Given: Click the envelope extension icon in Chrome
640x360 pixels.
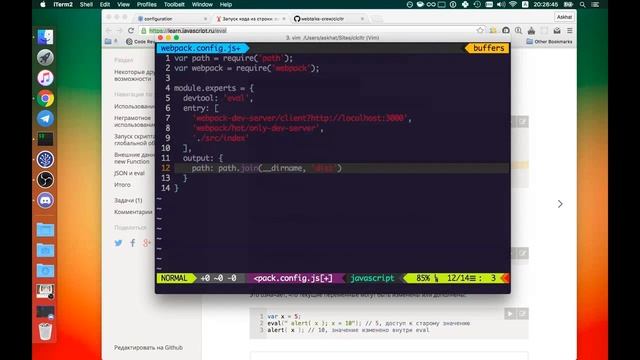Looking at the screenshot, I should tap(557, 31).
